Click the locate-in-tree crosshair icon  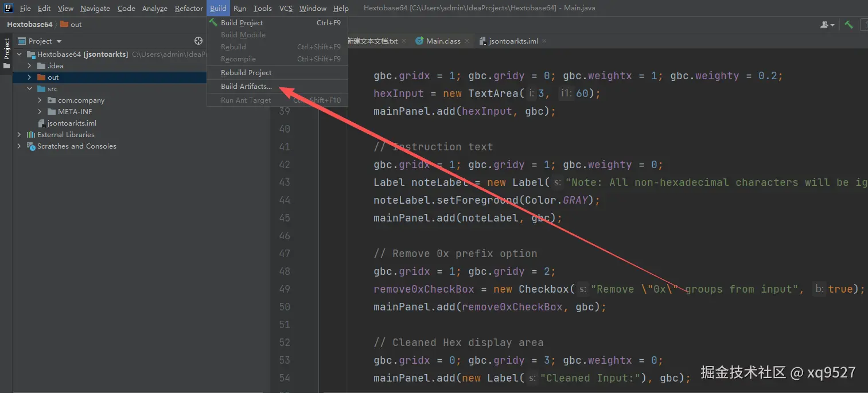click(198, 41)
